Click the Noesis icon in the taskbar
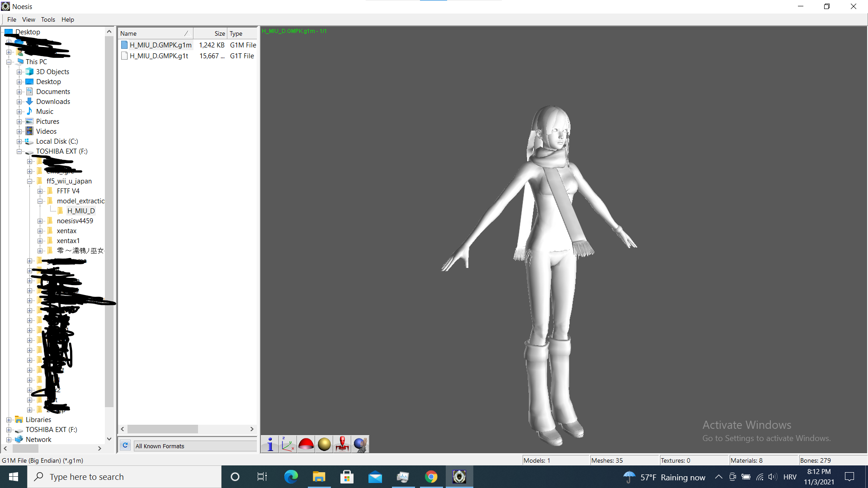The width and height of the screenshot is (868, 488). coord(459,477)
